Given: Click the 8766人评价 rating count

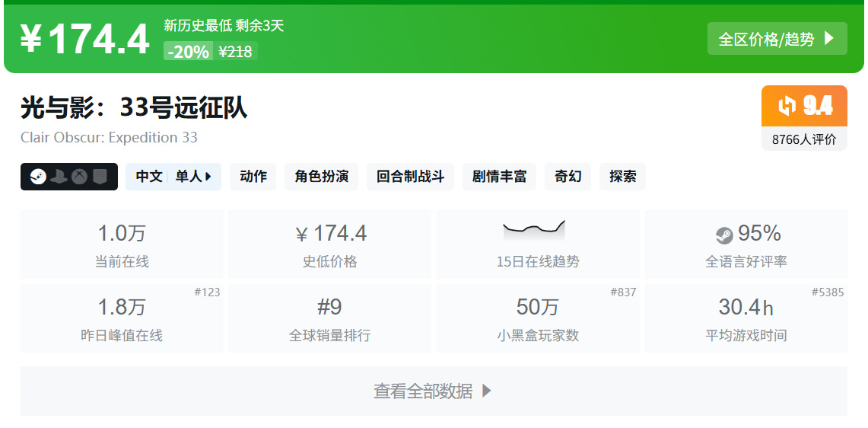Looking at the screenshot, I should tap(804, 139).
